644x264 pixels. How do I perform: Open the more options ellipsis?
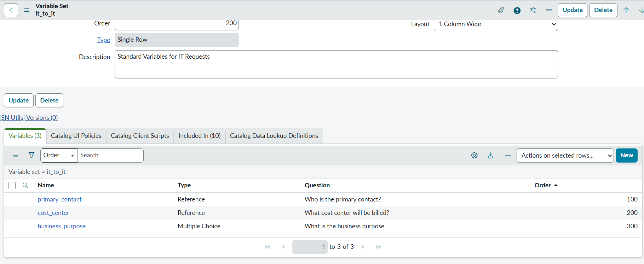point(549,10)
